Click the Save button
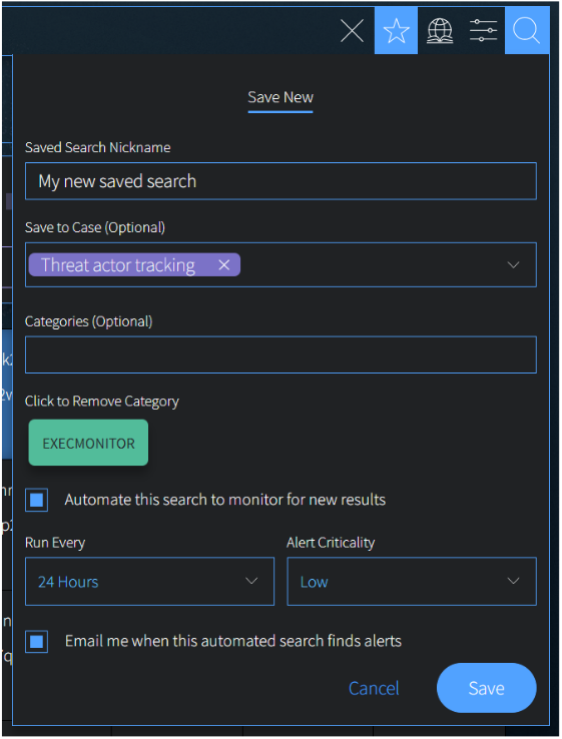The image size is (562, 739). click(x=487, y=688)
